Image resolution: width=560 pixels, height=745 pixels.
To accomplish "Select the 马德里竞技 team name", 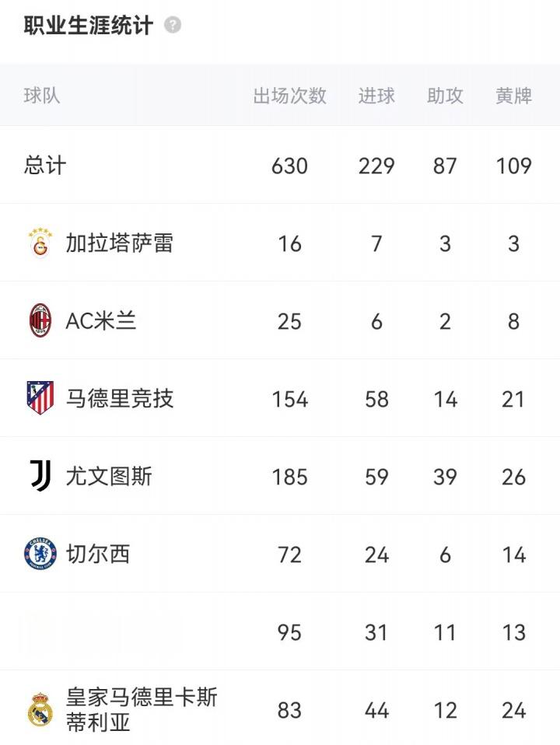I will [119, 398].
